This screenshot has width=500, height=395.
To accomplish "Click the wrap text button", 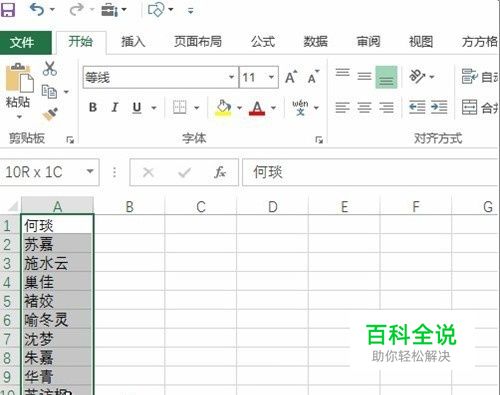I will (480, 77).
